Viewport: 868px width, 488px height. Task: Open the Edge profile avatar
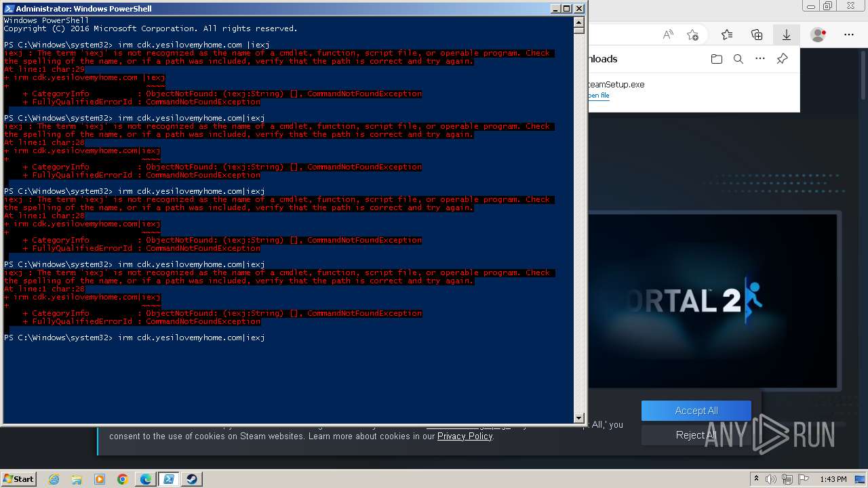pyautogui.click(x=818, y=35)
